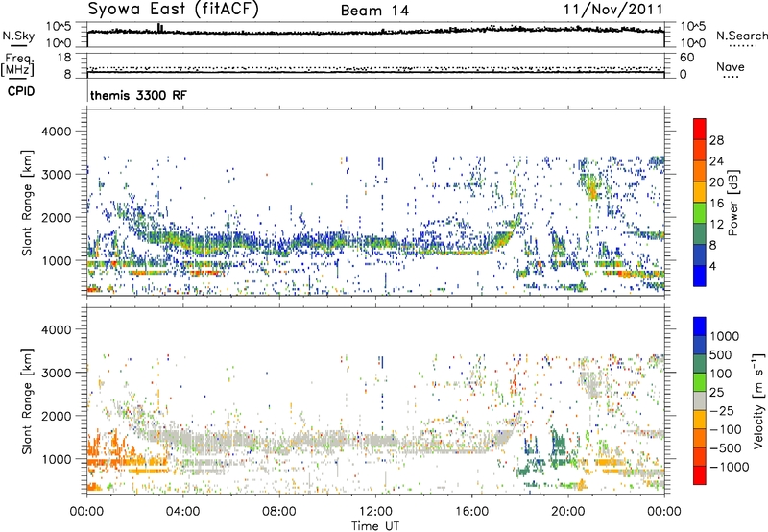Pick the red top segment of Power colorbar
Screen dimensions: 768x532
click(700, 129)
